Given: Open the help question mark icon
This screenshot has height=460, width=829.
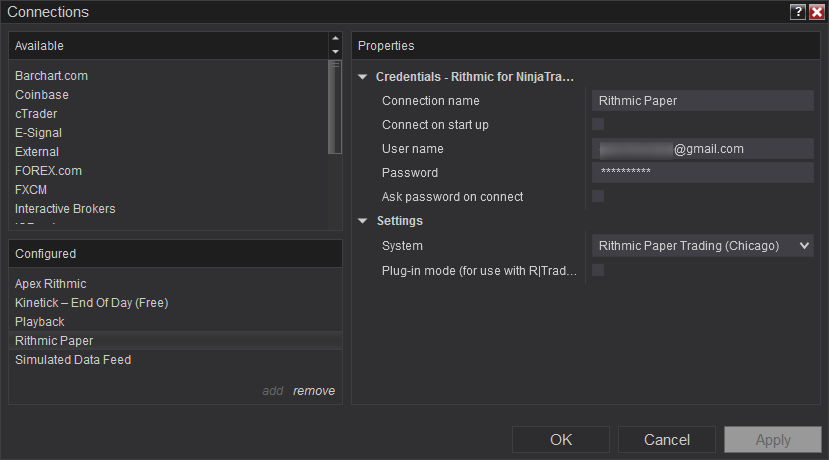Looking at the screenshot, I should (x=798, y=12).
